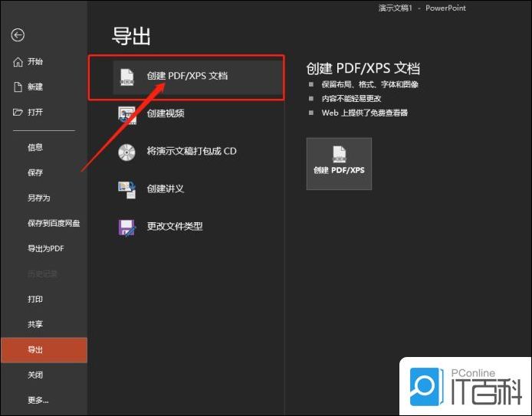Click the text 保留布局、格式、字体和图像
The height and width of the screenshot is (416, 532).
tap(369, 84)
